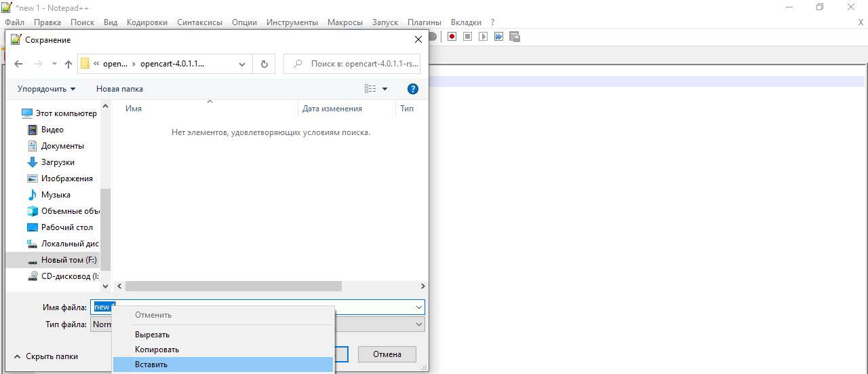This screenshot has width=868, height=374.
Task: Click the Новая папка button
Action: pyautogui.click(x=119, y=89)
